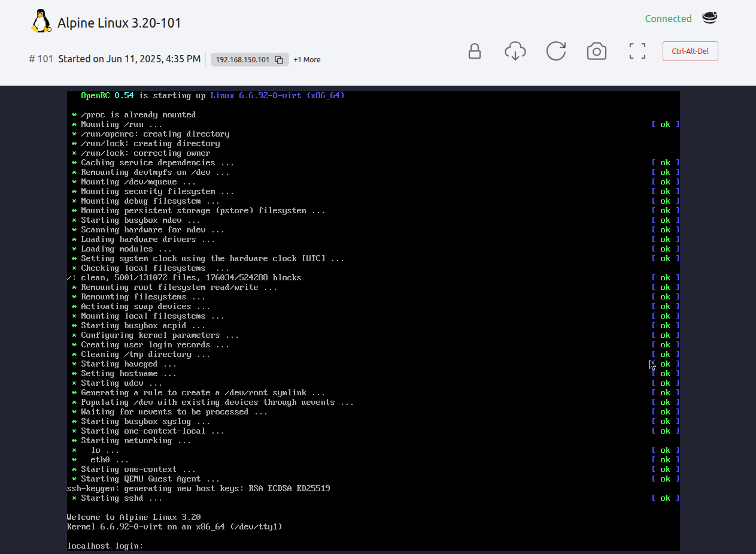Screen dimensions: 756x554
Task: Click the Checking local filesystems line
Action: click(x=150, y=268)
